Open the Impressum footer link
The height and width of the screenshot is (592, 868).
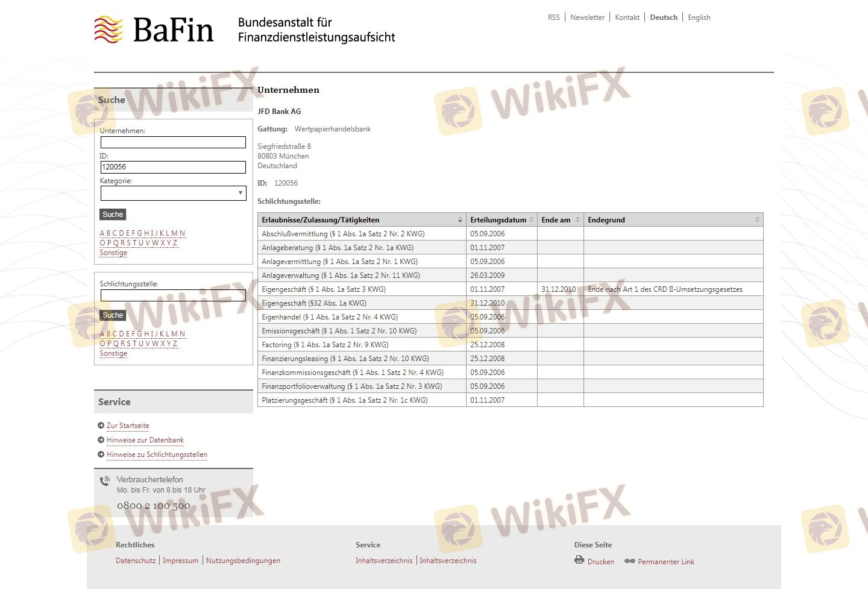[x=180, y=561]
